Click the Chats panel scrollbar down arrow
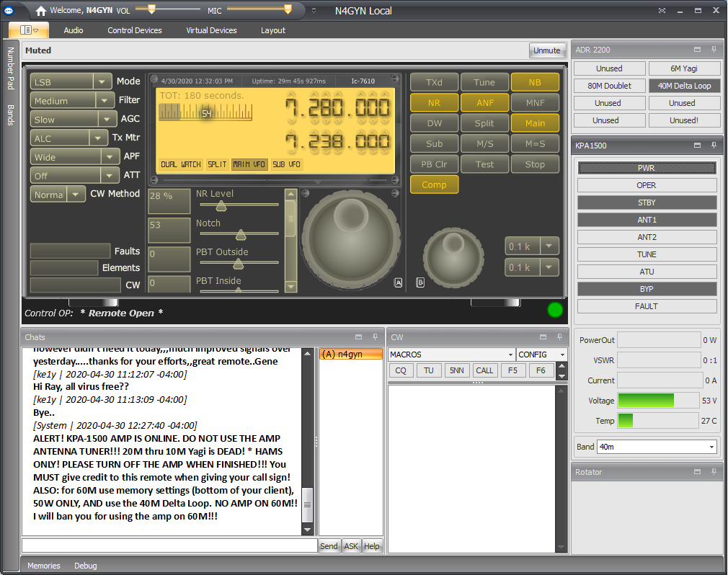The width and height of the screenshot is (728, 575). (x=307, y=530)
